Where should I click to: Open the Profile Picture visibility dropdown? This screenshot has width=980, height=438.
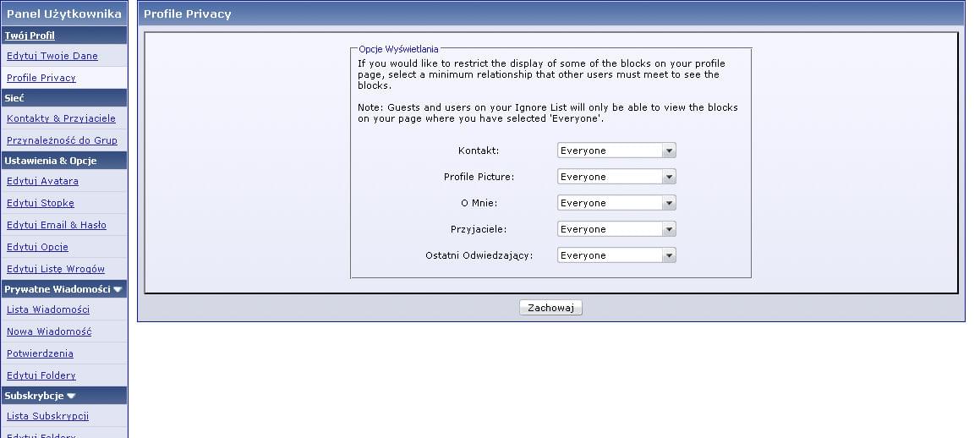616,177
